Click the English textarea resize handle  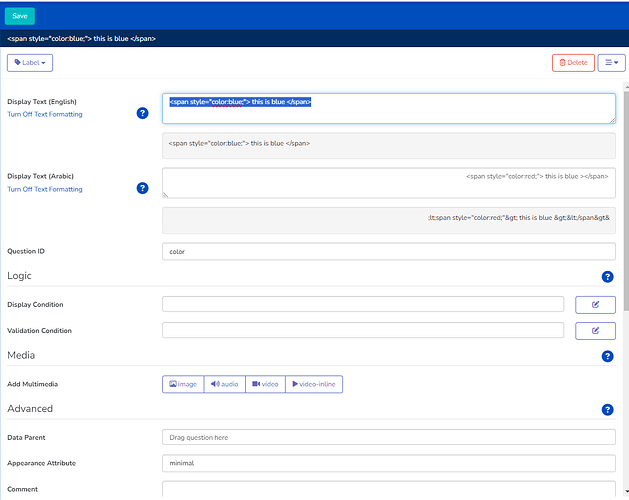click(x=612, y=120)
